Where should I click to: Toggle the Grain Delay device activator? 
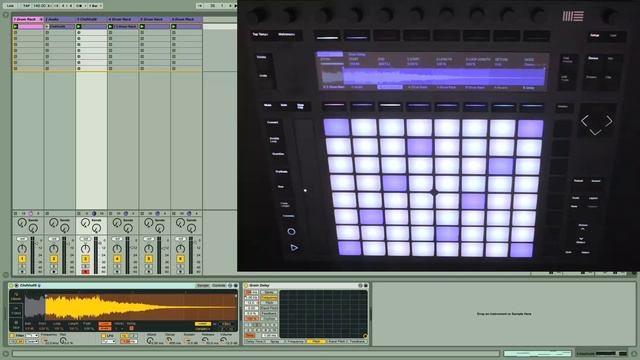tap(246, 286)
